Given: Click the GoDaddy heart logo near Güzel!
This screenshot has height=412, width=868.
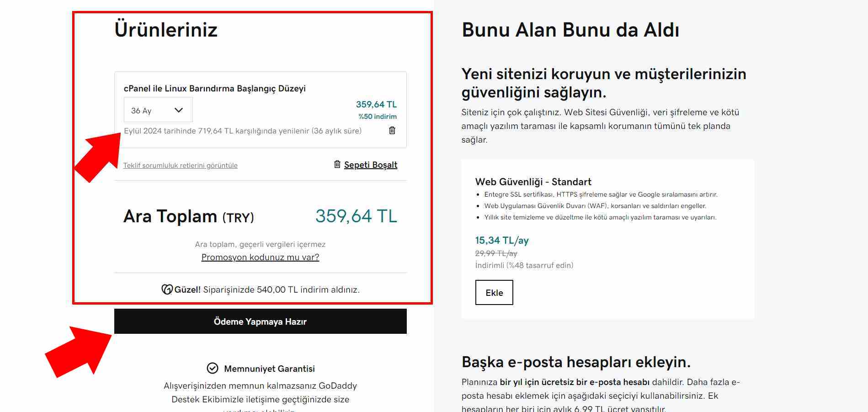Looking at the screenshot, I should pos(167,289).
